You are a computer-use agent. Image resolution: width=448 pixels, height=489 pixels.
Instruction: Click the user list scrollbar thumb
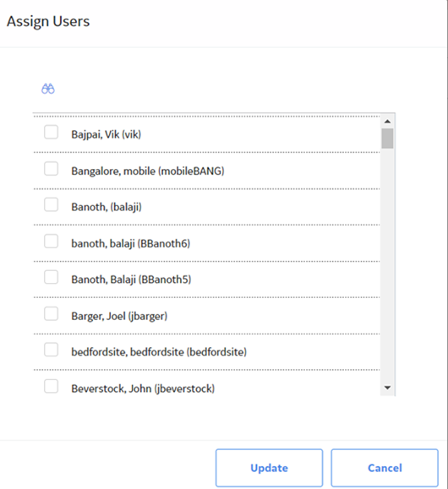click(387, 139)
